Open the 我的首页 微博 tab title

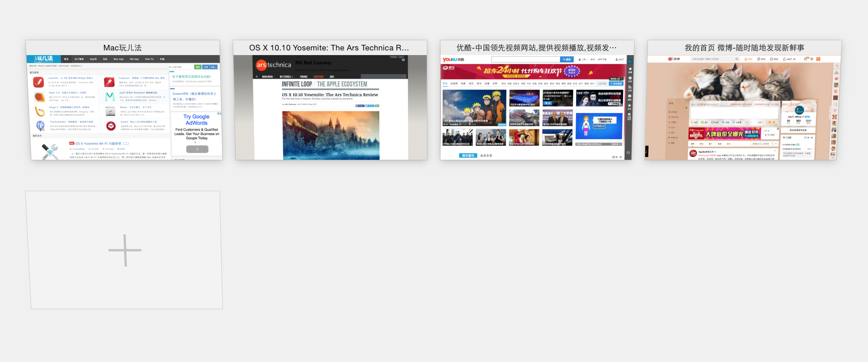[744, 48]
